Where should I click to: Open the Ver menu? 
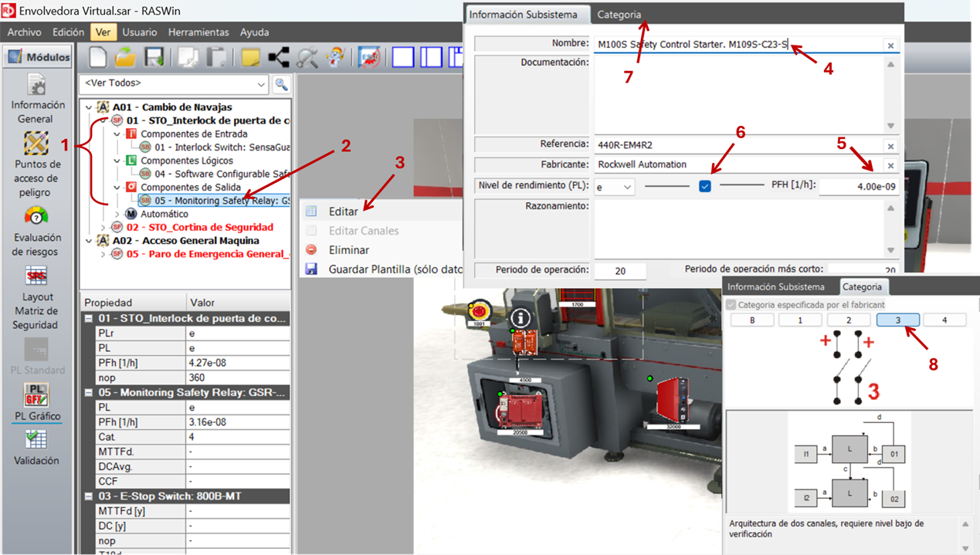pos(103,32)
